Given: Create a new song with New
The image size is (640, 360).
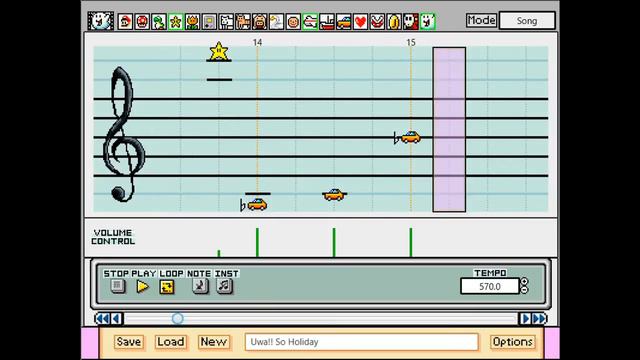Looking at the screenshot, I should pos(213,342).
